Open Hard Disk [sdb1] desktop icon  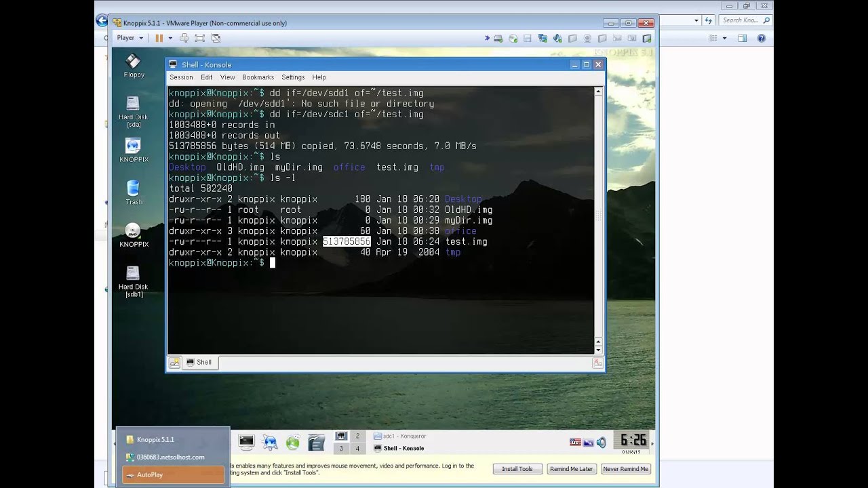134,281
